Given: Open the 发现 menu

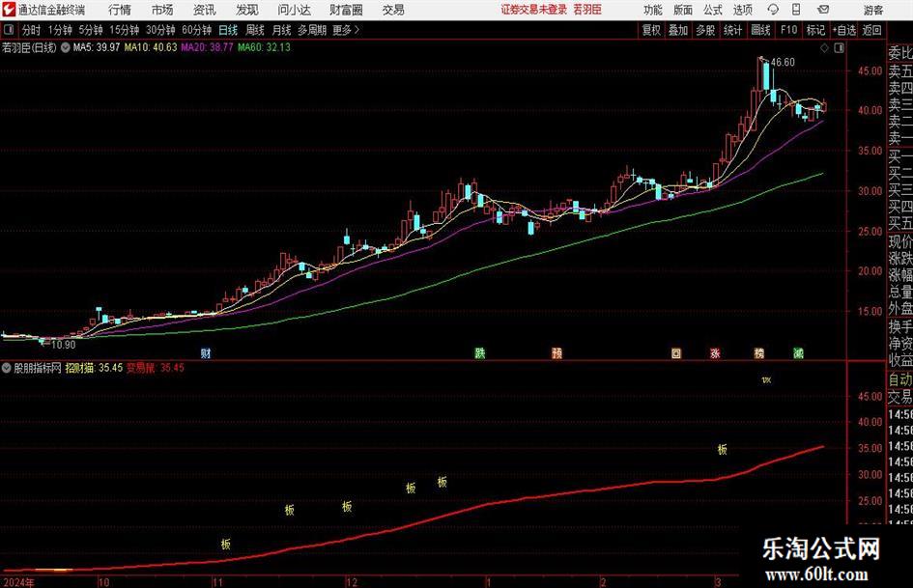Looking at the screenshot, I should click(247, 10).
